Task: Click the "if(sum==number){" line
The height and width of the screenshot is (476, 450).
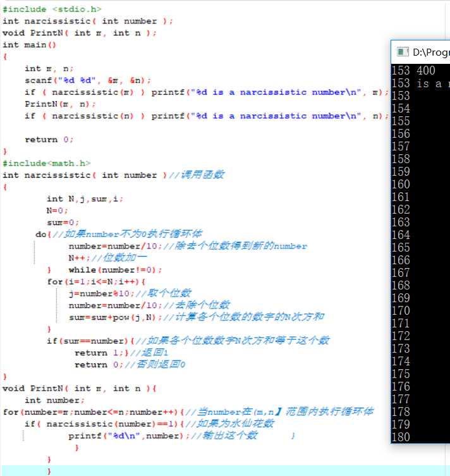Action: tap(188, 341)
